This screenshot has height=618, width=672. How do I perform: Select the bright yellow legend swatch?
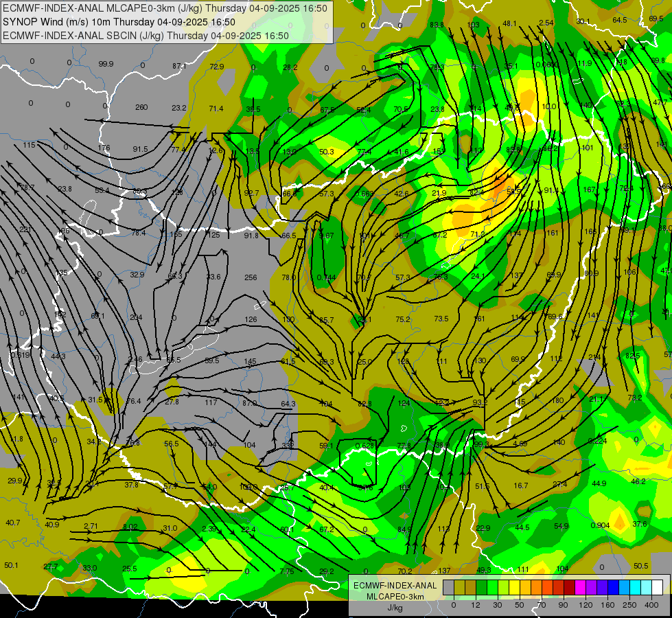(514, 588)
